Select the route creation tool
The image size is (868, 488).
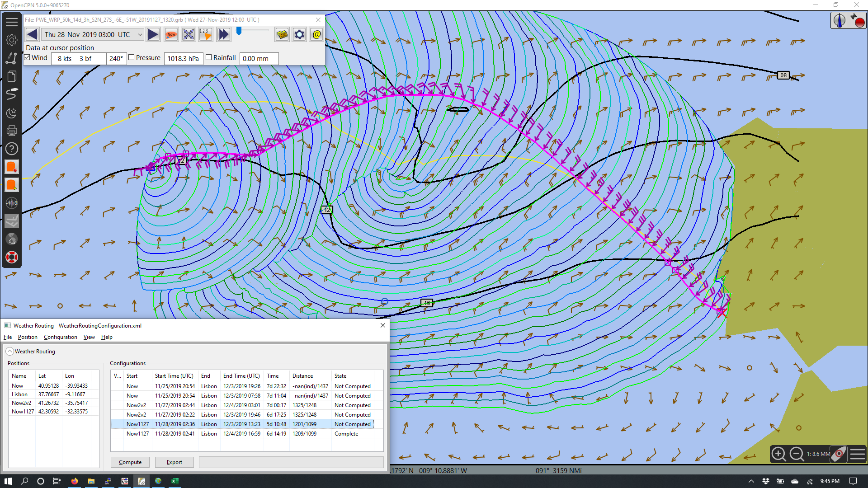[x=12, y=58]
